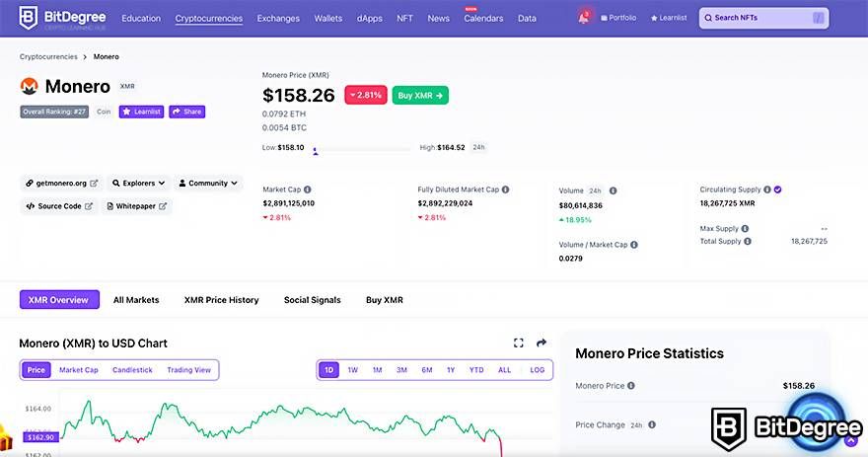Click the chart share arrow icon
The width and height of the screenshot is (868, 457).
pyautogui.click(x=542, y=343)
